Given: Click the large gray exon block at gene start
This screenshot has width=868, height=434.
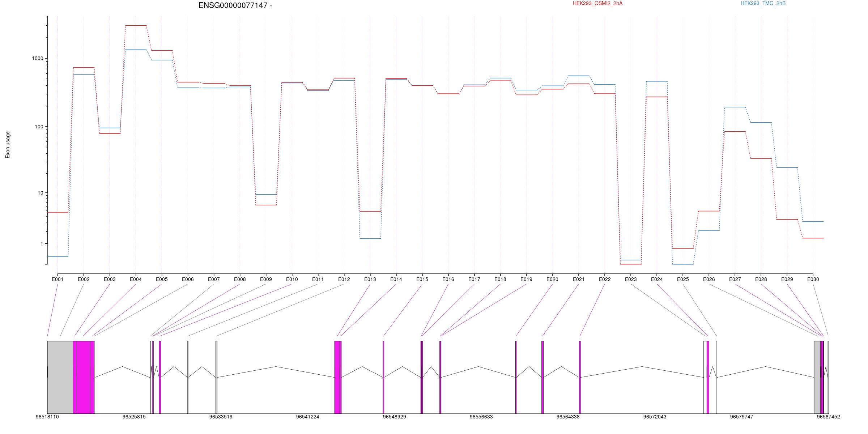Looking at the screenshot, I should [x=60, y=377].
